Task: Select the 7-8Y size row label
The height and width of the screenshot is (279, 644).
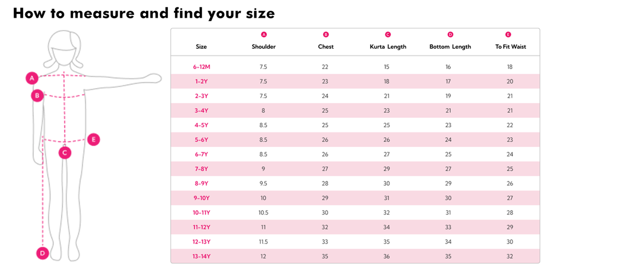Action: (201, 169)
